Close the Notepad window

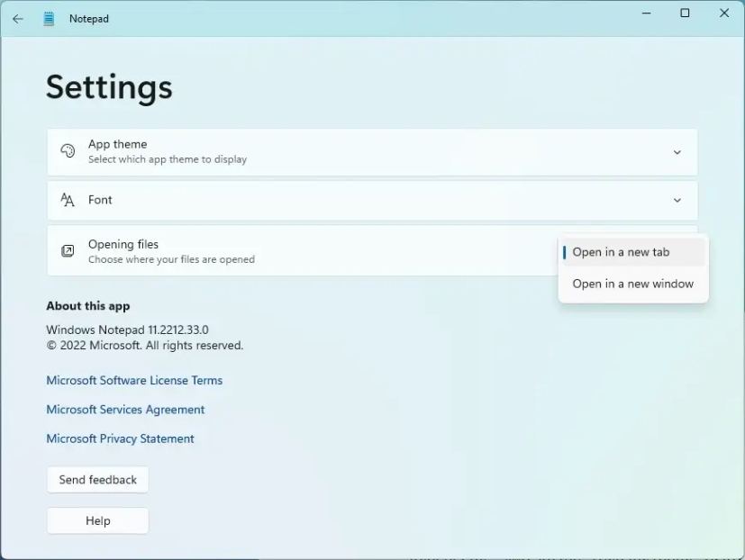[x=724, y=14]
